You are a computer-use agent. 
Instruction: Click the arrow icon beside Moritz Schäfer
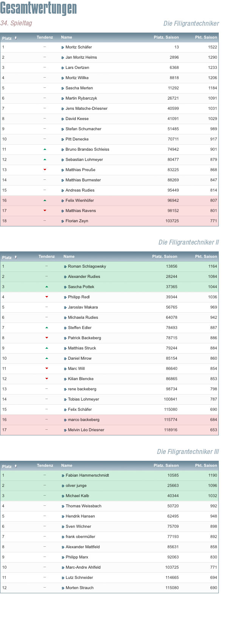point(62,47)
